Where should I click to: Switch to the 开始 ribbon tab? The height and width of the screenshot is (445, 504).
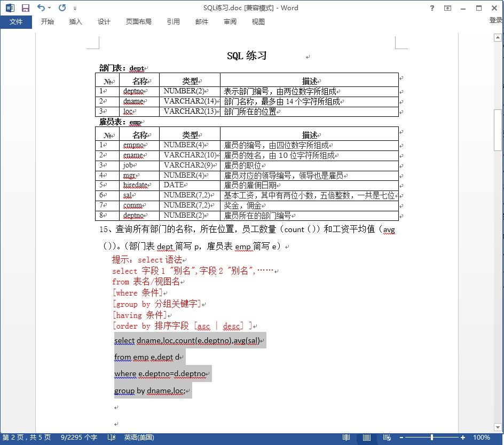pos(47,22)
